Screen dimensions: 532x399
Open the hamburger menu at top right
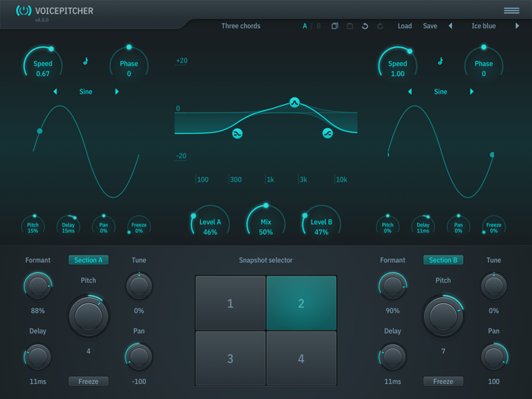(x=511, y=11)
